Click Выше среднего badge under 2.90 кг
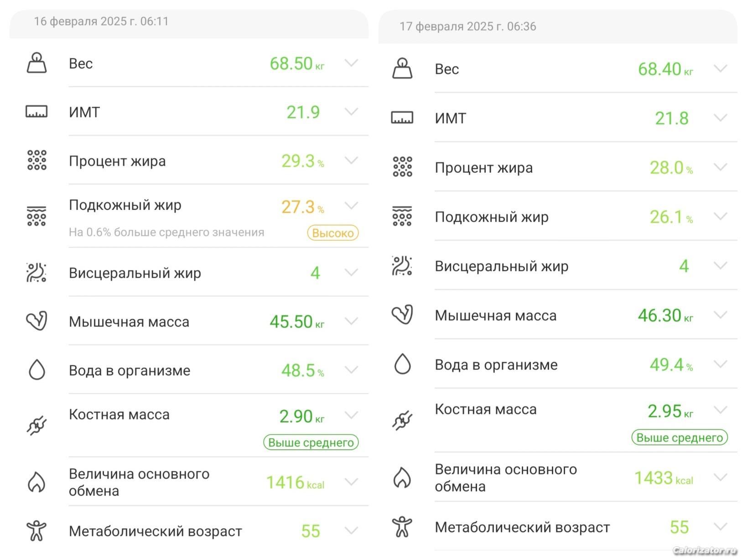 [311, 442]
